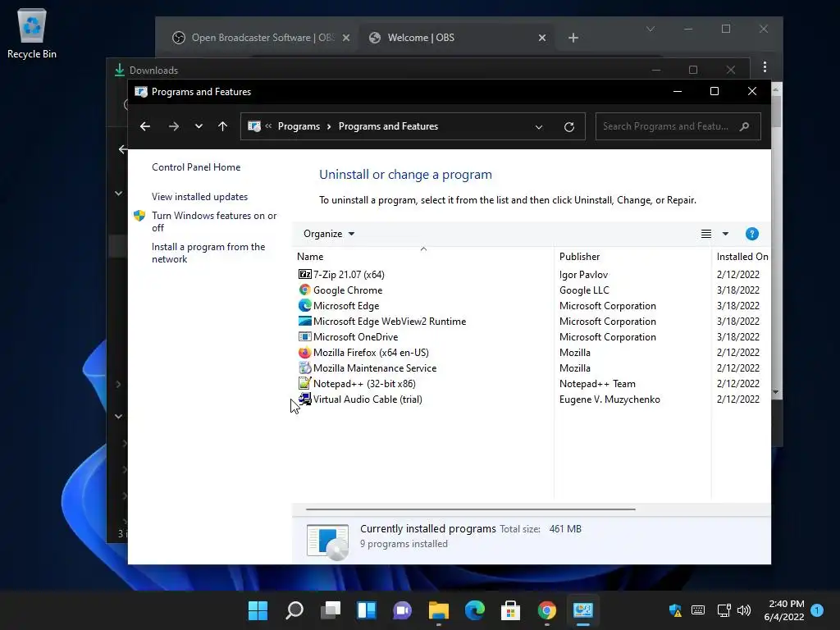Viewport: 840px width, 630px height.
Task: Open Widgets on the taskbar
Action: coord(367,610)
